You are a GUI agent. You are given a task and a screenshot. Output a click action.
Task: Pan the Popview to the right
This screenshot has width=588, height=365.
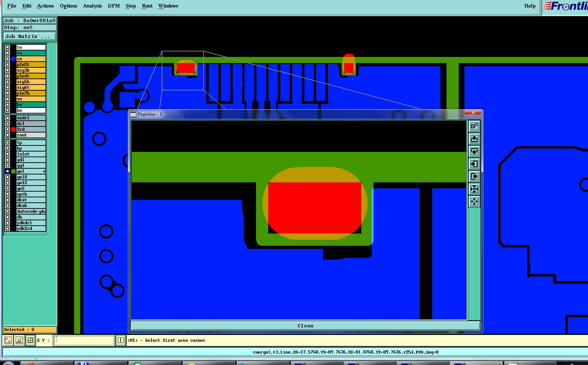click(x=474, y=176)
